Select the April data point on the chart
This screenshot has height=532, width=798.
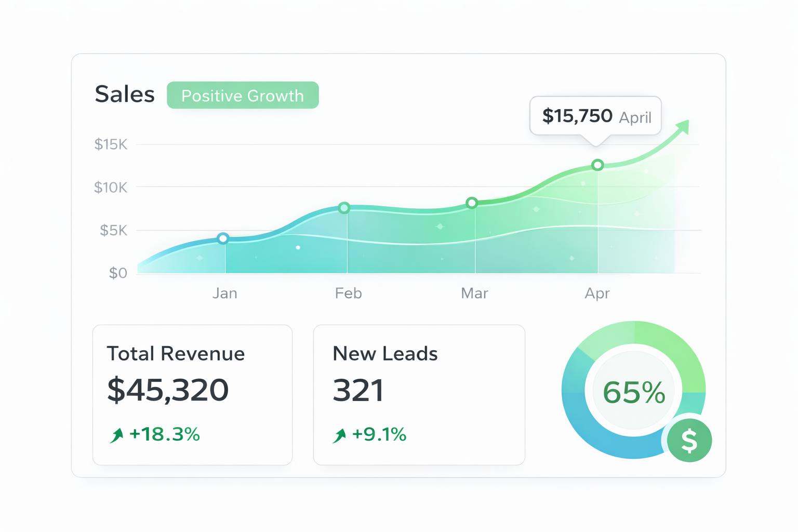coord(597,165)
